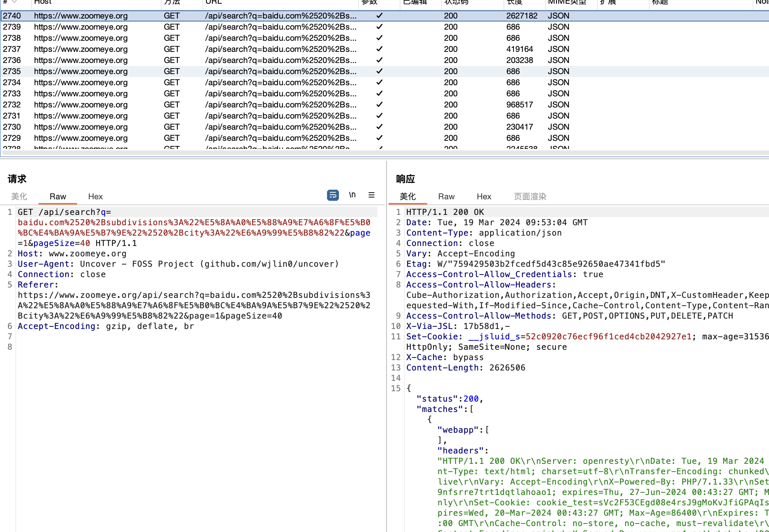This screenshot has height=532, width=769.
Task: Click the sort arrow in # column header
Action: pyautogui.click(x=14, y=2)
